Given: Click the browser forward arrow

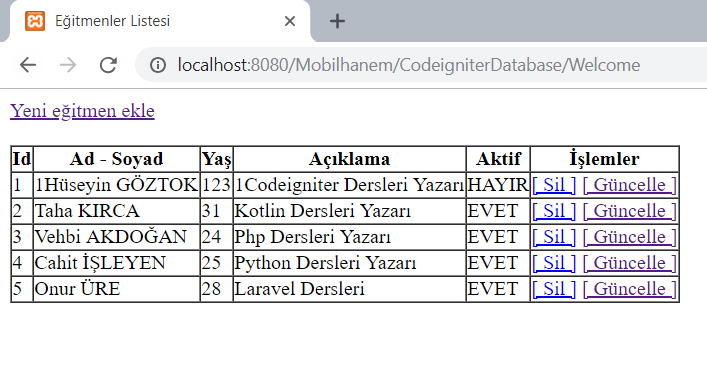Looking at the screenshot, I should 68,65.
